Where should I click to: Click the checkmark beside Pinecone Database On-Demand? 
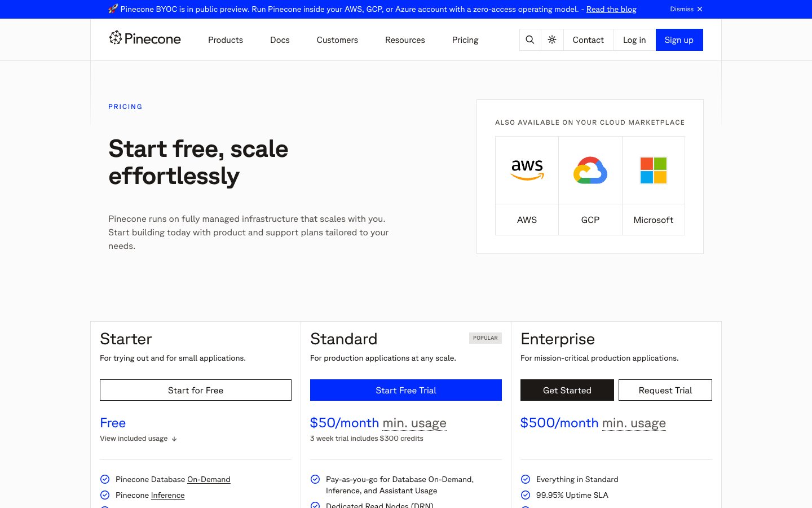point(105,479)
